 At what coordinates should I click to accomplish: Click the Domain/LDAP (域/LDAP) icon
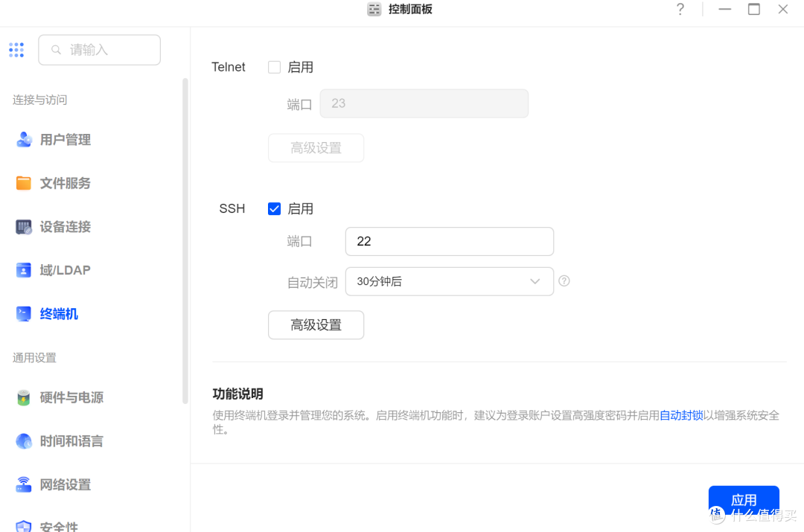tap(24, 270)
